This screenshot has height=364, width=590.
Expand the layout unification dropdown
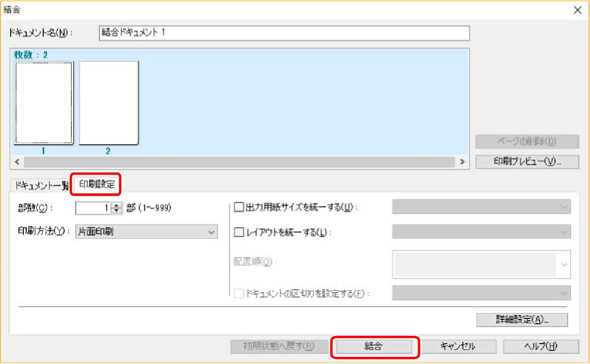click(481, 232)
